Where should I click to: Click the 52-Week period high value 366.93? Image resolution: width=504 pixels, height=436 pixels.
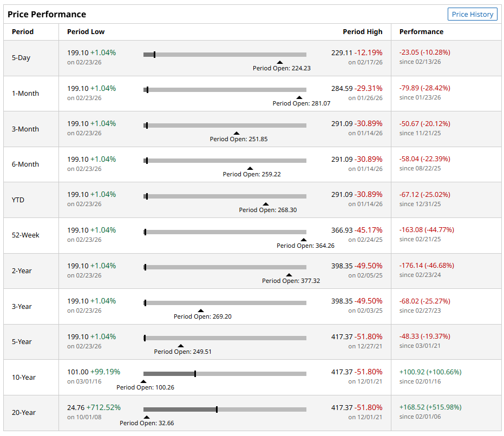tap(342, 230)
